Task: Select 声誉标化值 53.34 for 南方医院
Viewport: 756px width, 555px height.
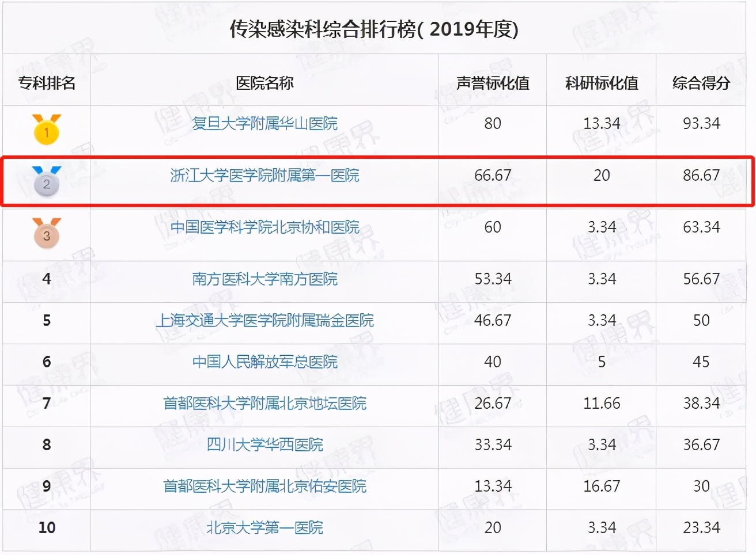Action: tap(493, 279)
